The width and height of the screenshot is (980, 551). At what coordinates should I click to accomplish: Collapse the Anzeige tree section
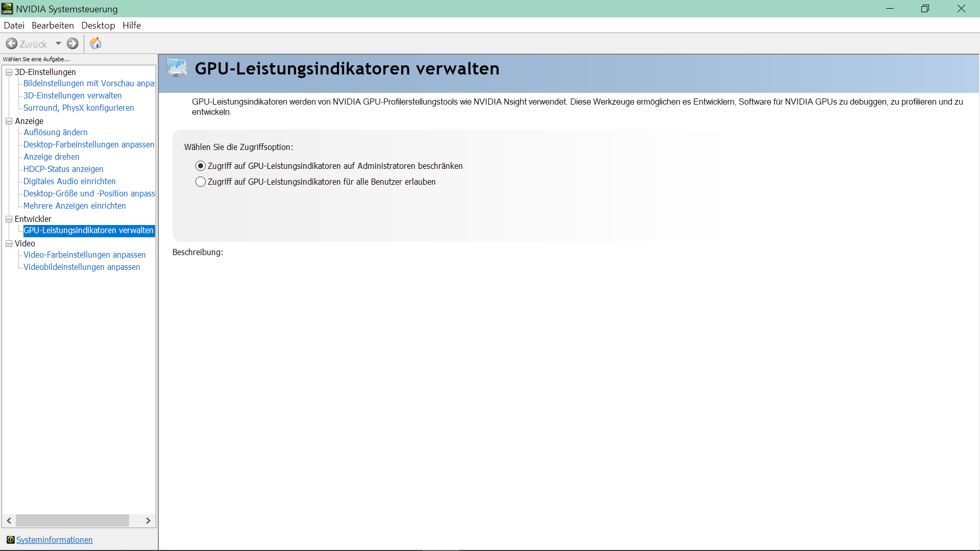point(9,121)
